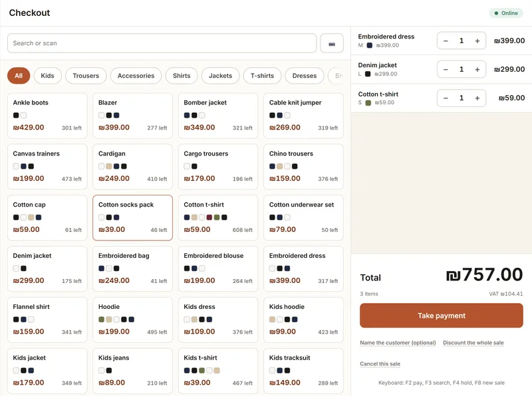Screen dimensions: 532x396
Task: Select the green swatch on Kids t-shirt
Action: [x=202, y=371]
